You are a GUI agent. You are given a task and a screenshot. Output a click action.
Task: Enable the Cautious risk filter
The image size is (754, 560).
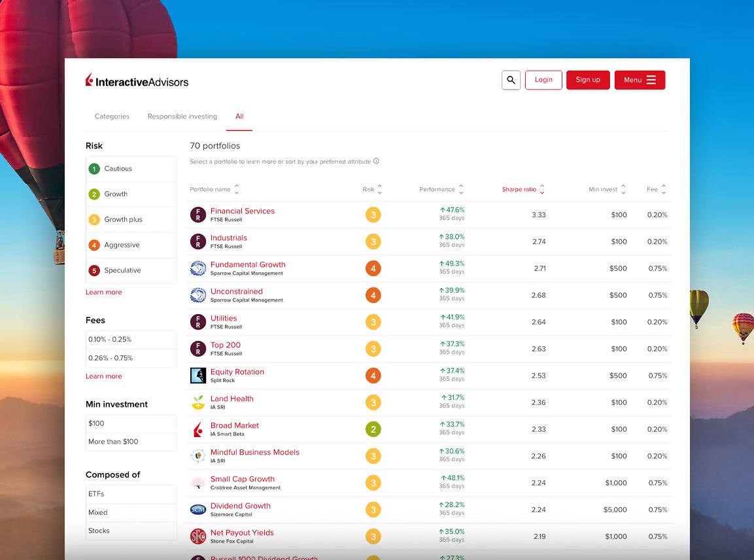131,168
